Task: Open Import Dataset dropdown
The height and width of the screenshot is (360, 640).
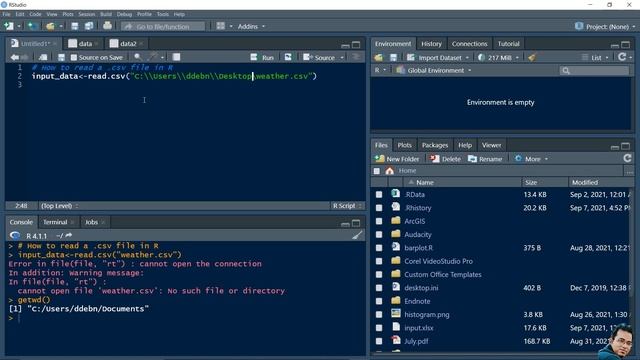Action: tap(438, 58)
